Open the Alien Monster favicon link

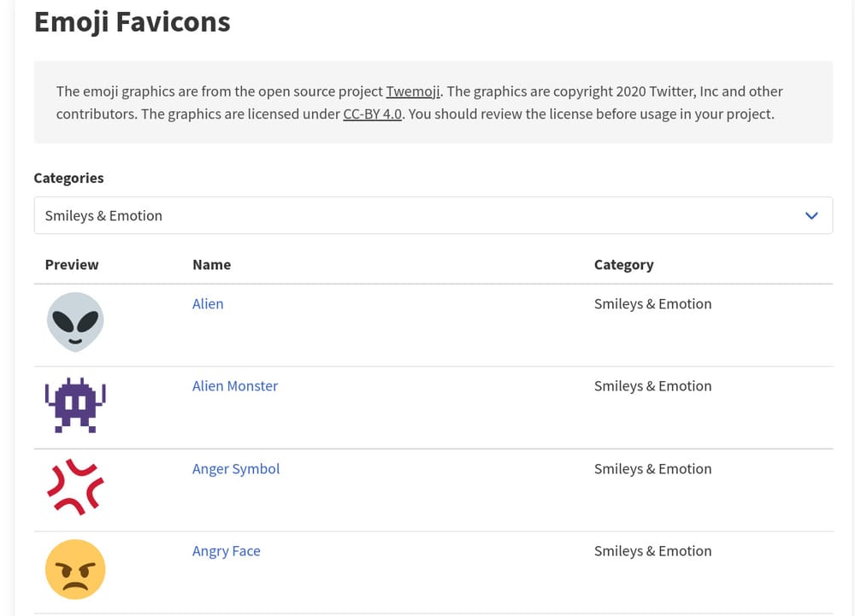(235, 385)
